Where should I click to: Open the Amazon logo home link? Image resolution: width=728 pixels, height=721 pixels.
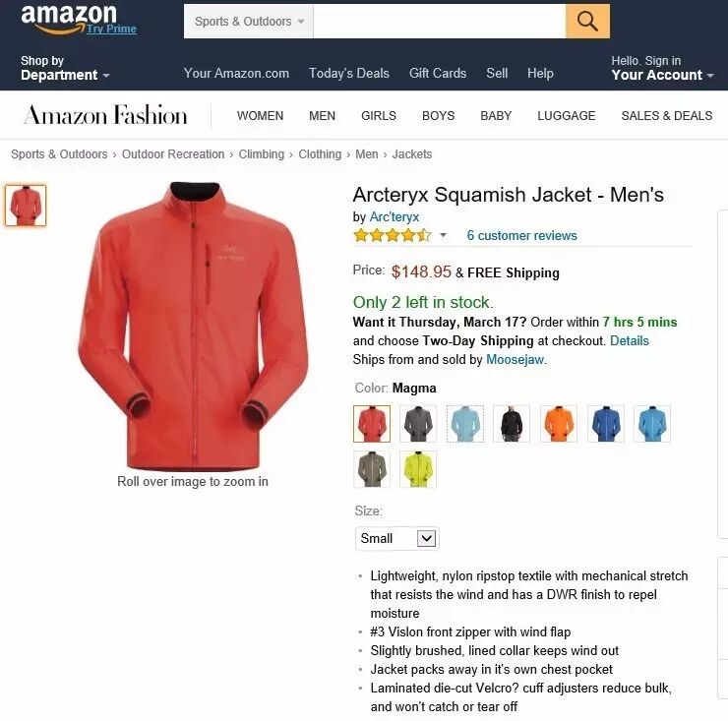tap(69, 19)
